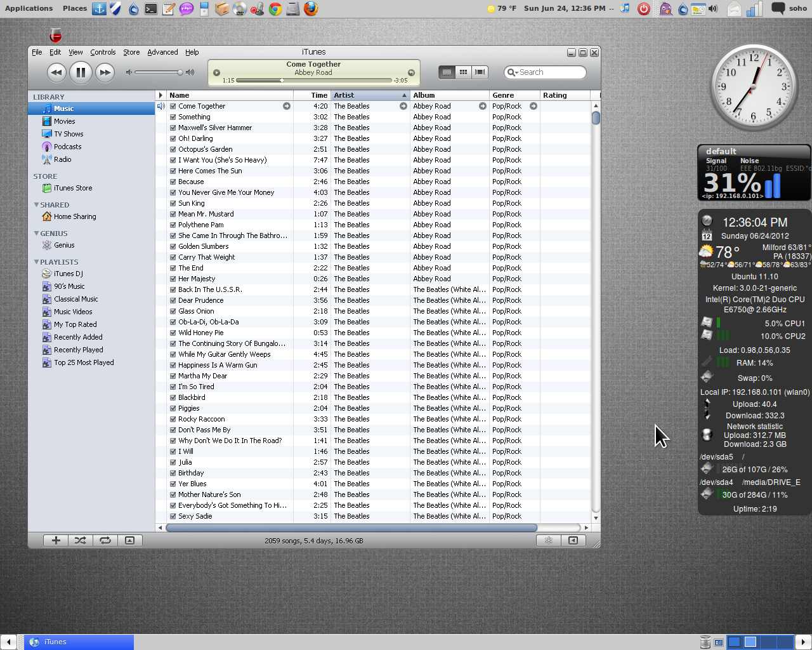The height and width of the screenshot is (650, 812).
Task: Open the Movies library
Action: (x=64, y=121)
